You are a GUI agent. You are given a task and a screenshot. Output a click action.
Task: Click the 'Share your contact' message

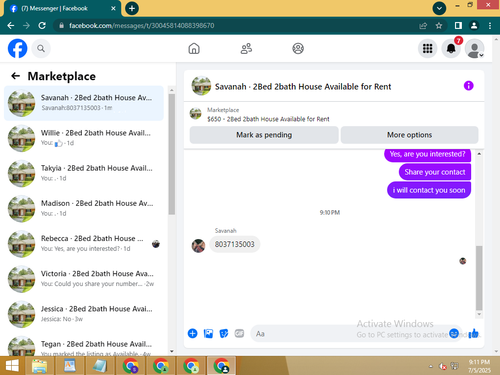435,172
